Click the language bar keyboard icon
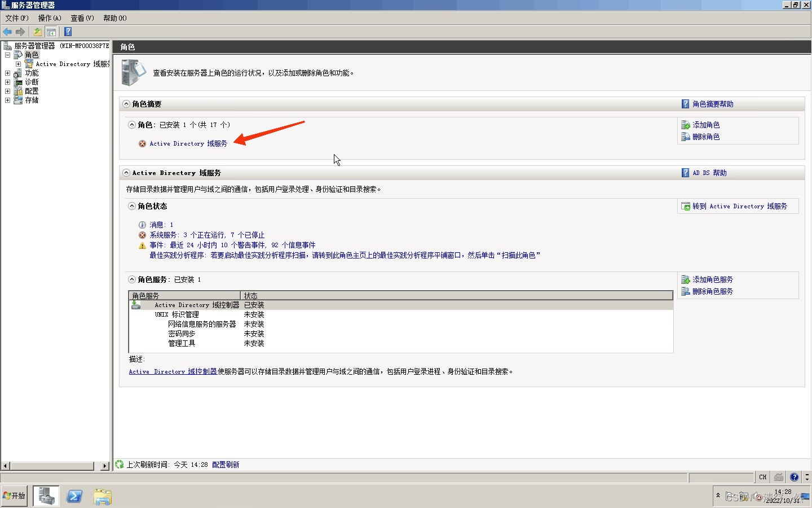Image resolution: width=812 pixels, height=508 pixels. (779, 477)
